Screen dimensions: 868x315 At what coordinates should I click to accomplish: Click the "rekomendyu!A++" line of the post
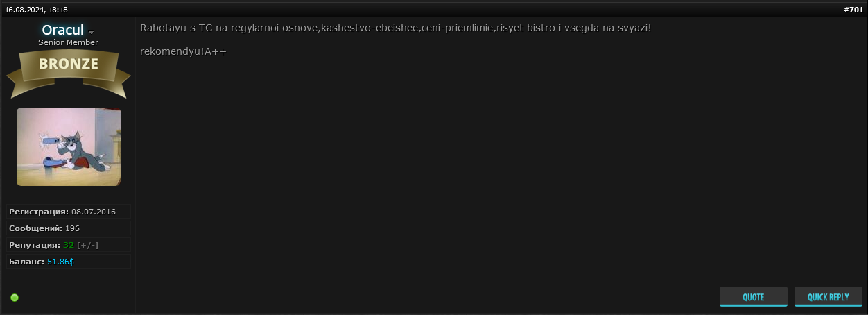pos(183,51)
